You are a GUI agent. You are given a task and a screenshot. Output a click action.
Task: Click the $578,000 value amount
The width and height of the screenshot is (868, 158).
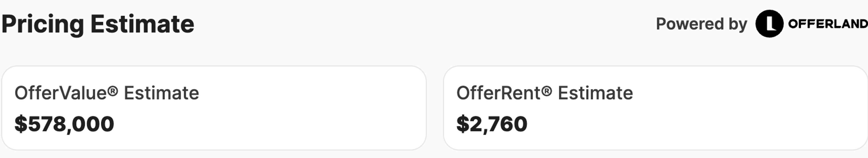coord(64,124)
